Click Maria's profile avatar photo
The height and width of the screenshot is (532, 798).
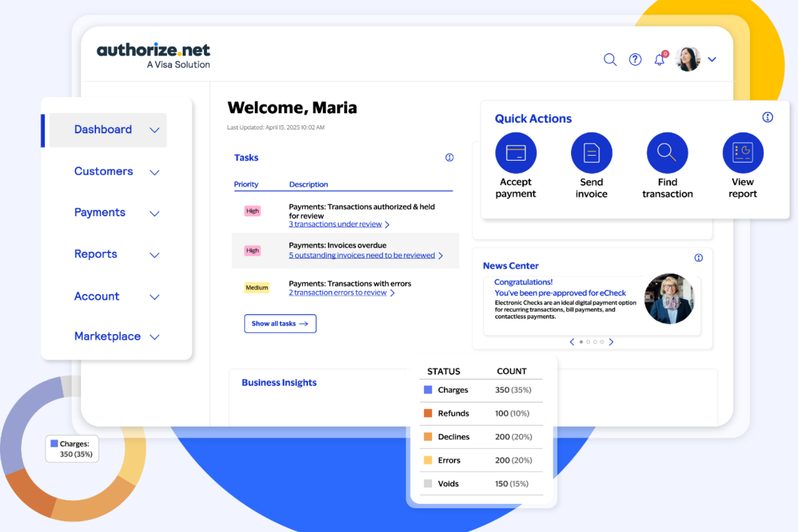687,59
